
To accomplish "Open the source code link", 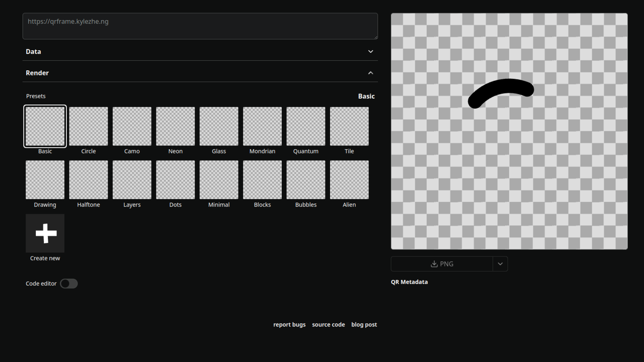I will click(x=328, y=324).
